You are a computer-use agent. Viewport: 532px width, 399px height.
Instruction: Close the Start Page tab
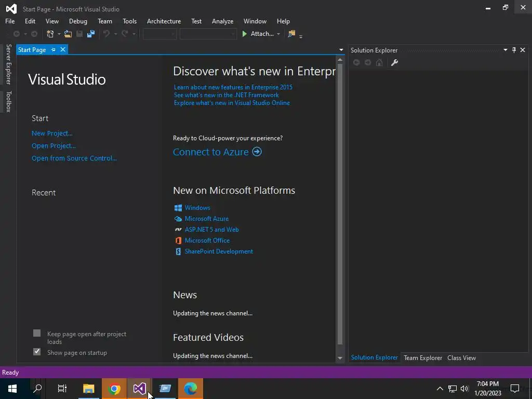point(63,49)
